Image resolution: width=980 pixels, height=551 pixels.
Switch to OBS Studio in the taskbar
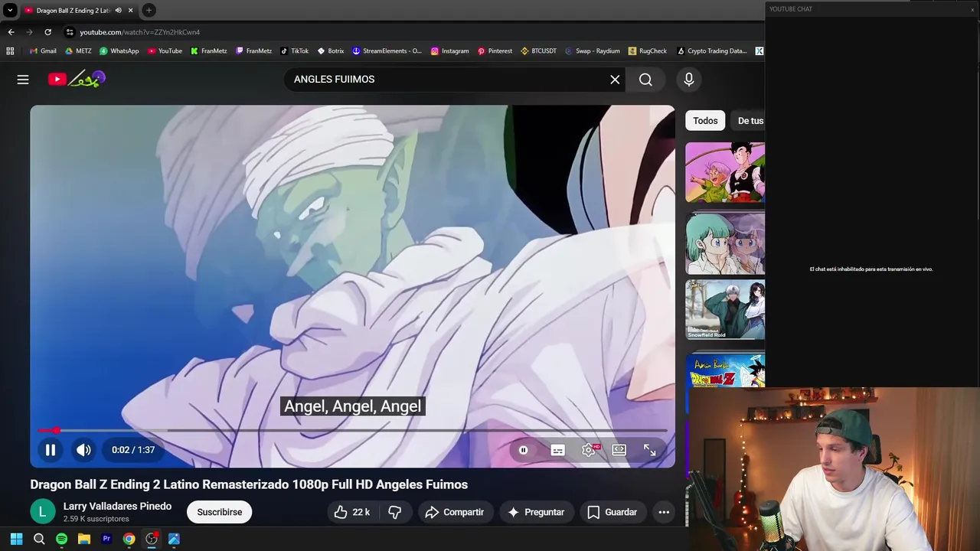[152, 539]
